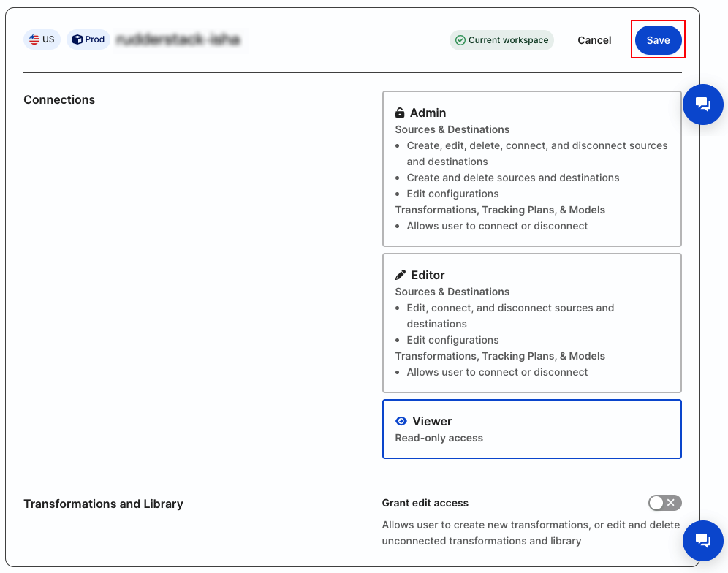Click the Grant edit access label
The height and width of the screenshot is (573, 728).
tap(425, 503)
